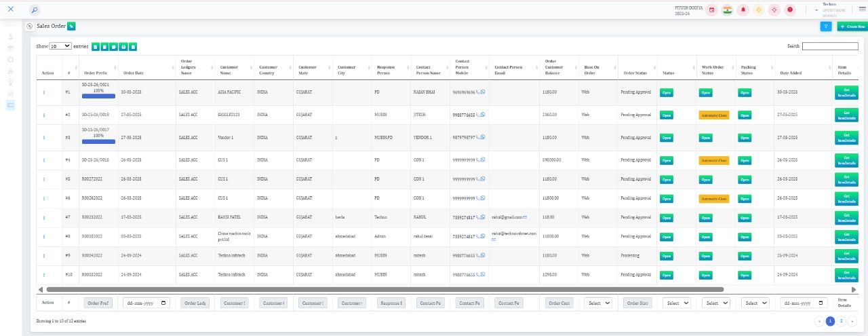Open action menu dots for row #4
This screenshot has width=868, height=336.
44,160
